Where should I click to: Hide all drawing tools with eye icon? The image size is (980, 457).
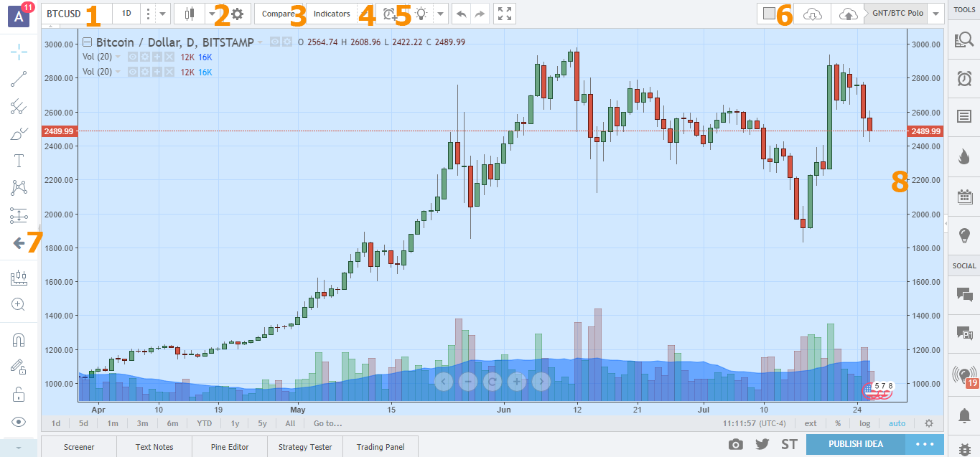[x=19, y=422]
